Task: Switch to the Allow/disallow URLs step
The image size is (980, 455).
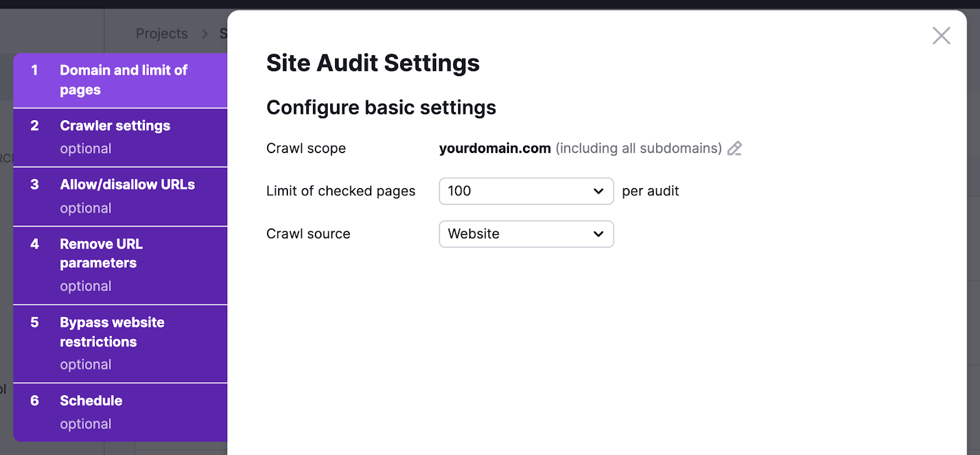Action: point(127,185)
